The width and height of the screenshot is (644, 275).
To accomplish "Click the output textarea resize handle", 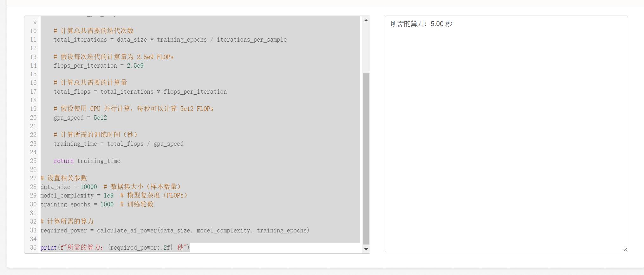I will point(625,249).
